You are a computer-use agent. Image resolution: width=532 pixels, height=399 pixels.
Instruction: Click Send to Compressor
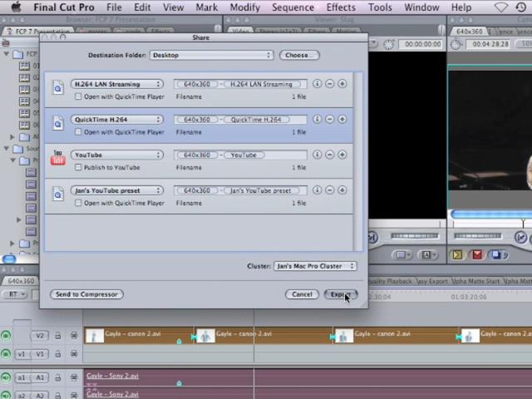point(86,294)
